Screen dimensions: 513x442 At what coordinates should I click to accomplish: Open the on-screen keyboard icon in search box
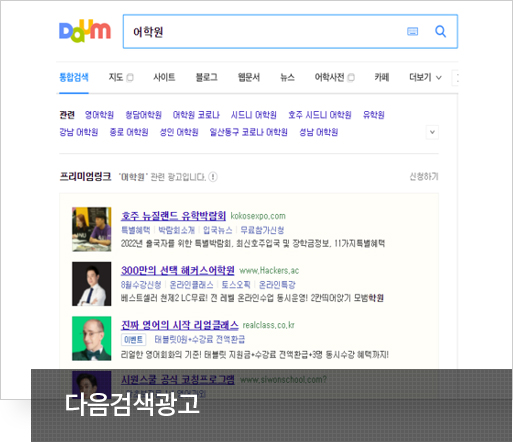click(x=413, y=32)
